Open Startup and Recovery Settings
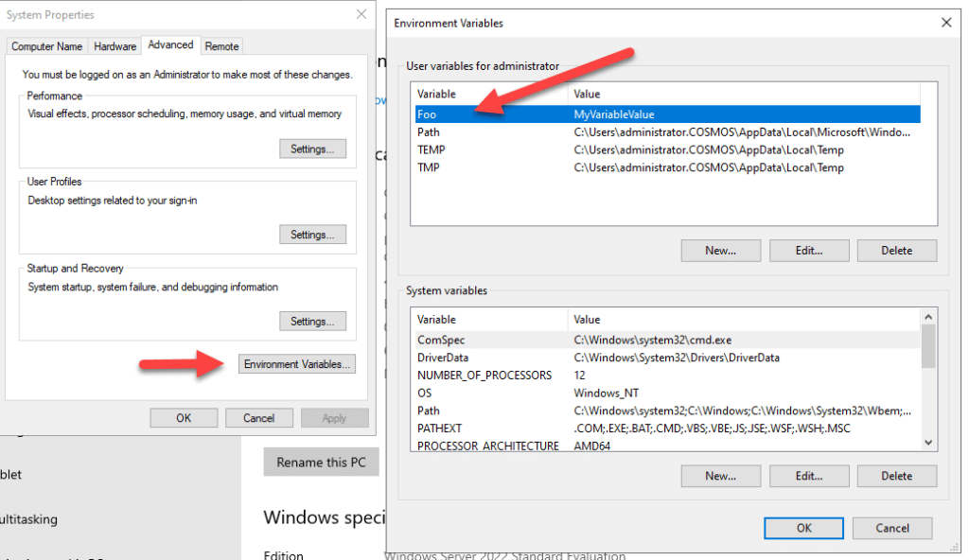The image size is (969, 560). coord(312,321)
